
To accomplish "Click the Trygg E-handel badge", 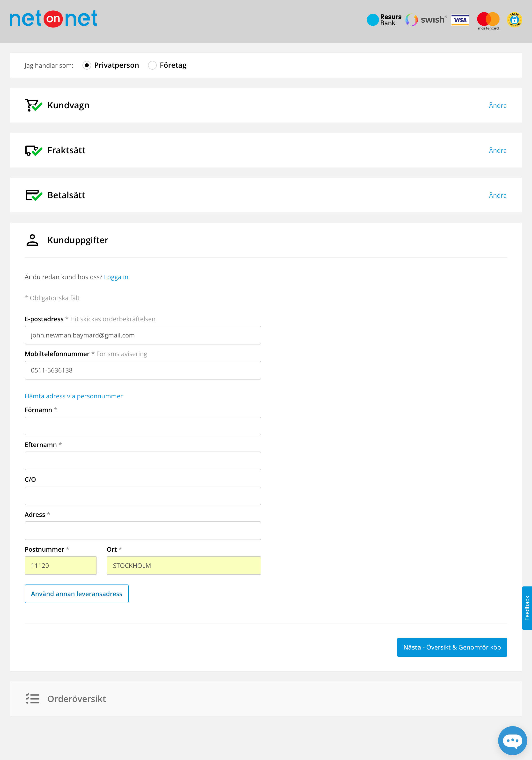I will click(x=514, y=20).
